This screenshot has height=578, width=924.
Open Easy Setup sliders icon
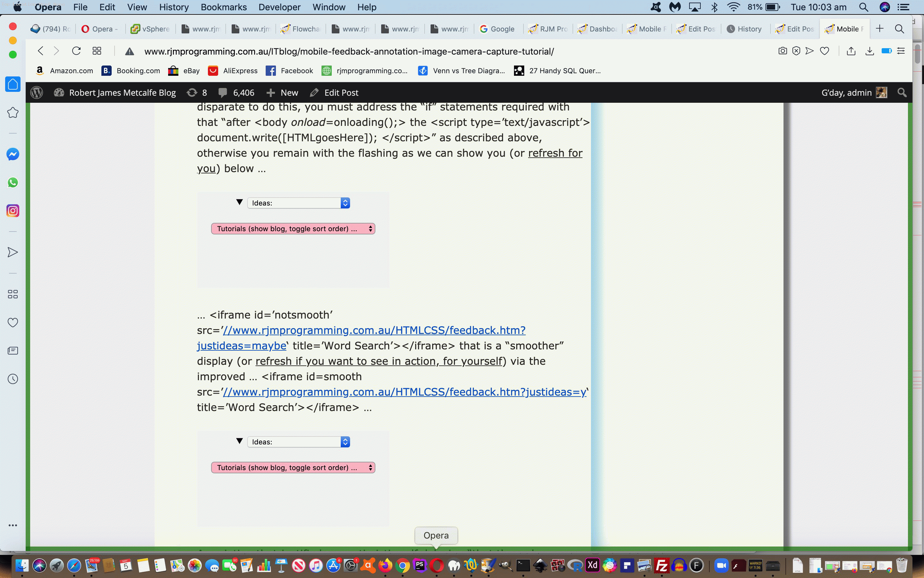(x=901, y=51)
